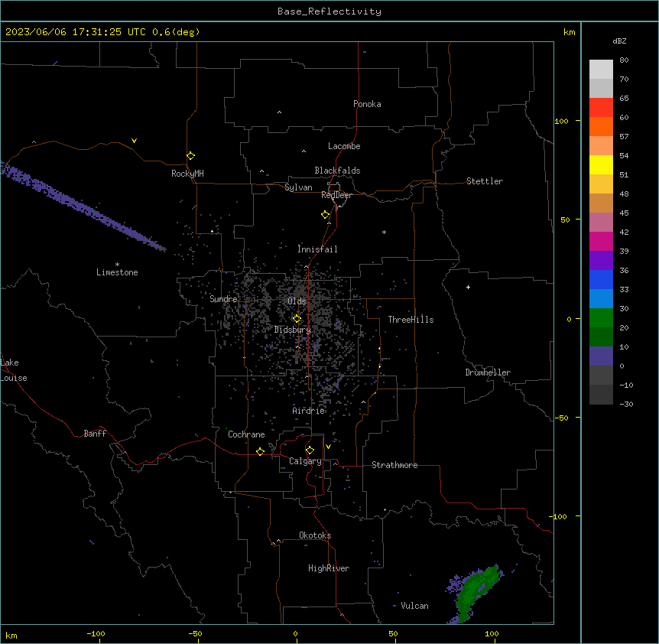The height and width of the screenshot is (644, 659).
Task: Pick the red 60-65 dBZ swatch
Action: coord(601,108)
